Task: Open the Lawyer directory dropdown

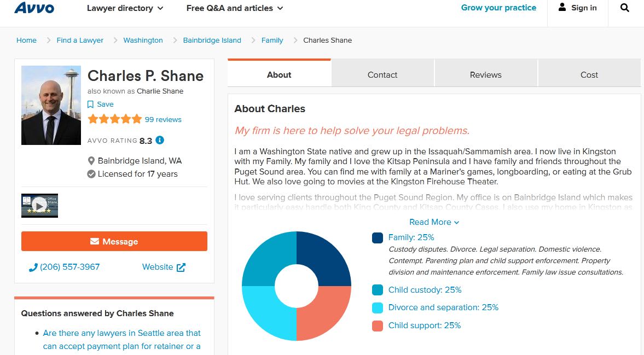Action: (x=125, y=8)
